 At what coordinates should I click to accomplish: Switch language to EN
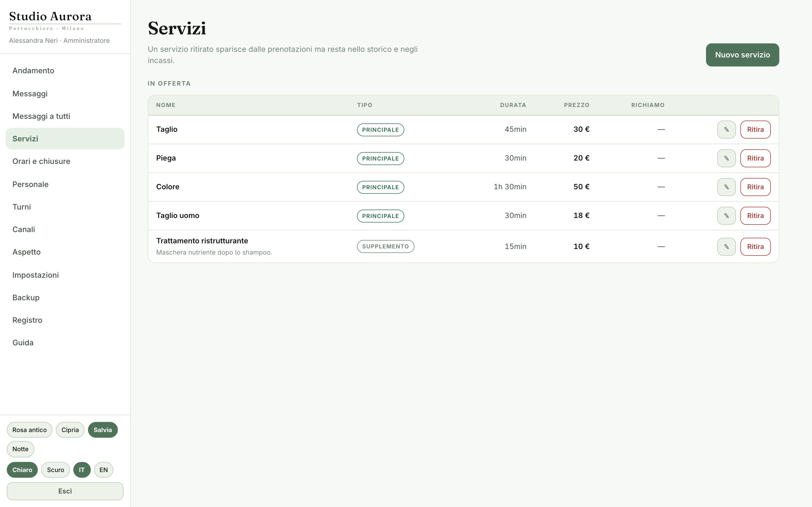(x=103, y=470)
